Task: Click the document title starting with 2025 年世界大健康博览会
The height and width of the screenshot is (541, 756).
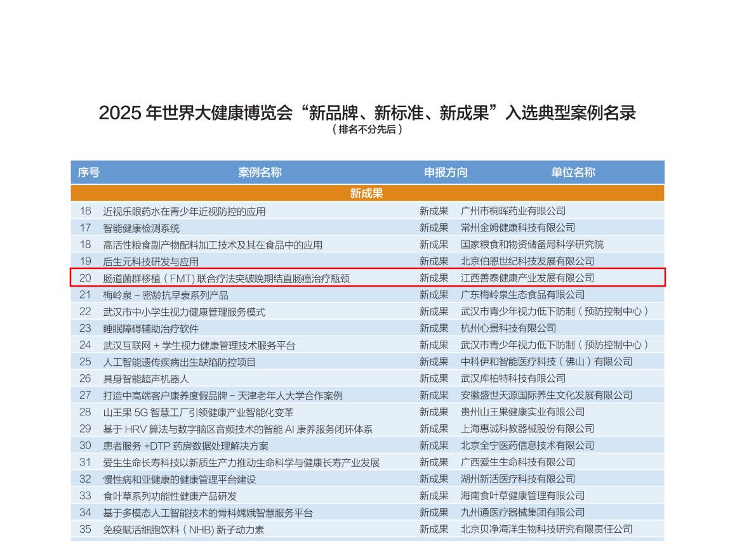Action: click(368, 113)
